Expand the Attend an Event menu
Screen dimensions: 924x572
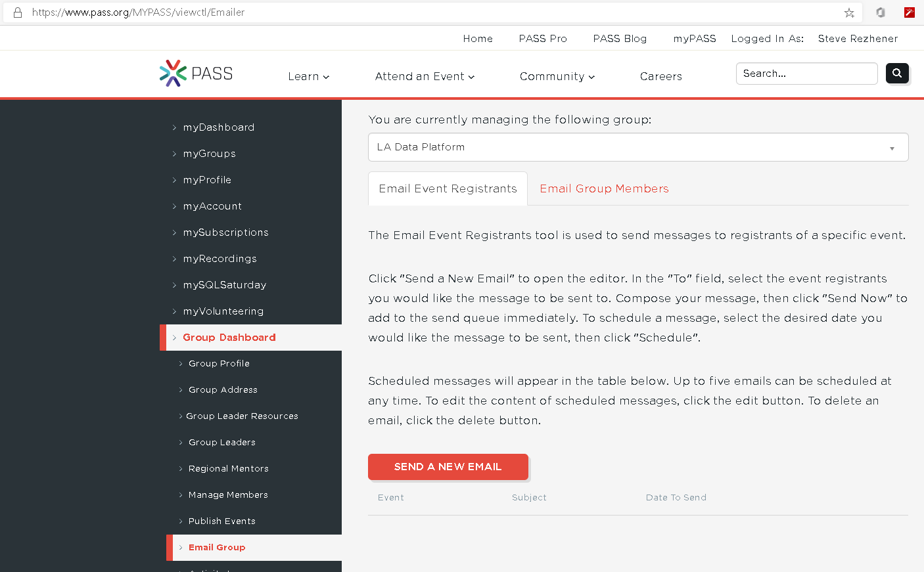coord(424,76)
